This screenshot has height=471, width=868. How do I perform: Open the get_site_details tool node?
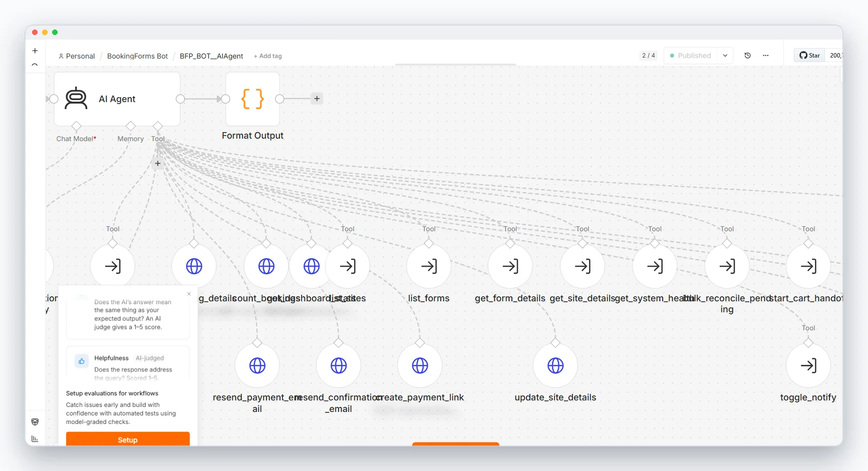pyautogui.click(x=582, y=266)
